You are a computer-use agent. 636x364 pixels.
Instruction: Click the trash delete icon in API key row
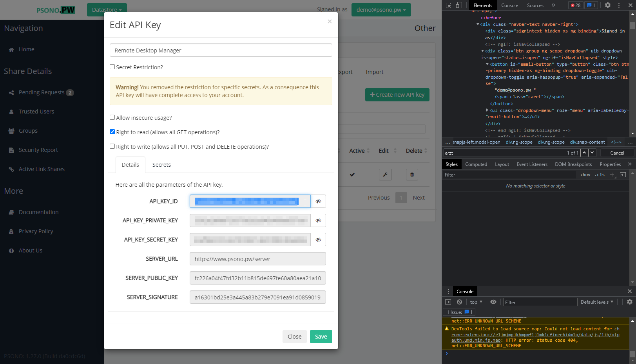(x=412, y=175)
